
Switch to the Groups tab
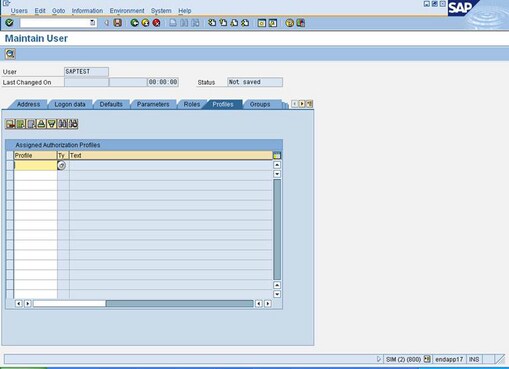pyautogui.click(x=260, y=104)
